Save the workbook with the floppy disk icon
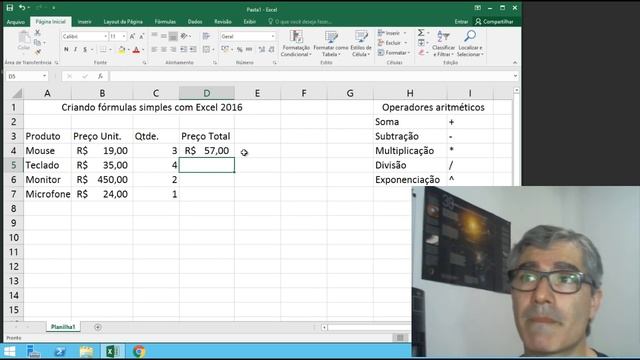This screenshot has height=360, width=640. [x=10, y=8]
